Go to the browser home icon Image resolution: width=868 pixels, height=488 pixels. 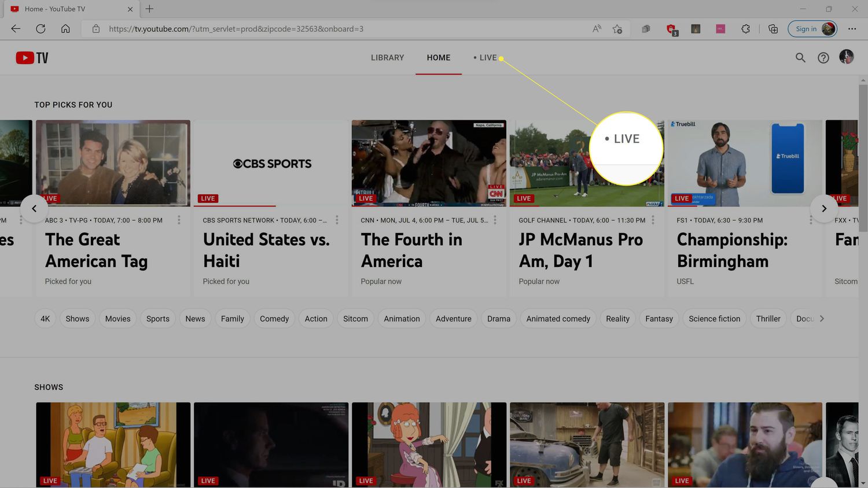(65, 29)
